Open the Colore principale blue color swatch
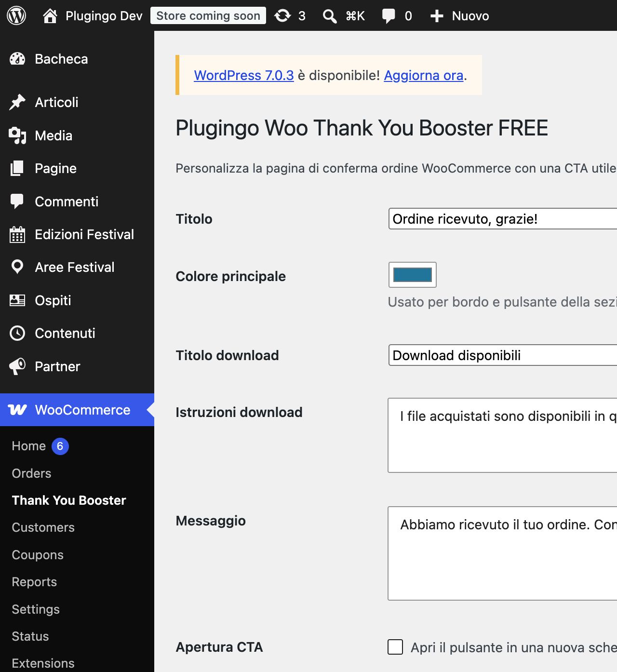The image size is (617, 672). [x=413, y=275]
